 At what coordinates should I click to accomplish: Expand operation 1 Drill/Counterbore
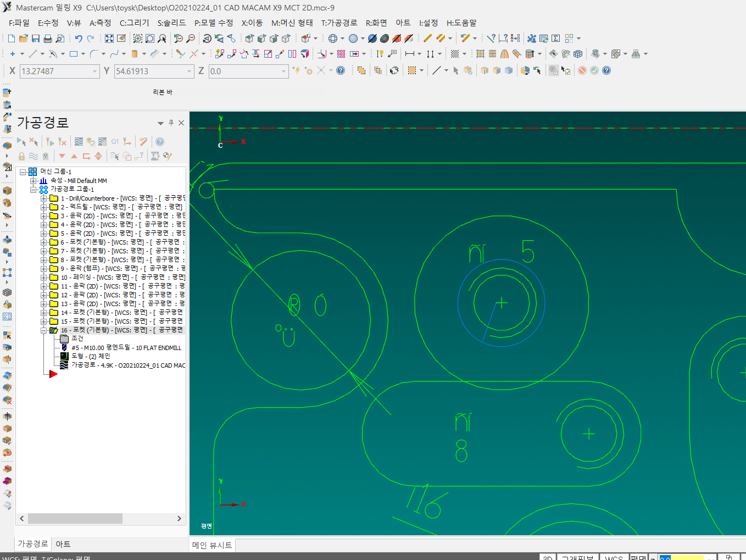(44, 198)
